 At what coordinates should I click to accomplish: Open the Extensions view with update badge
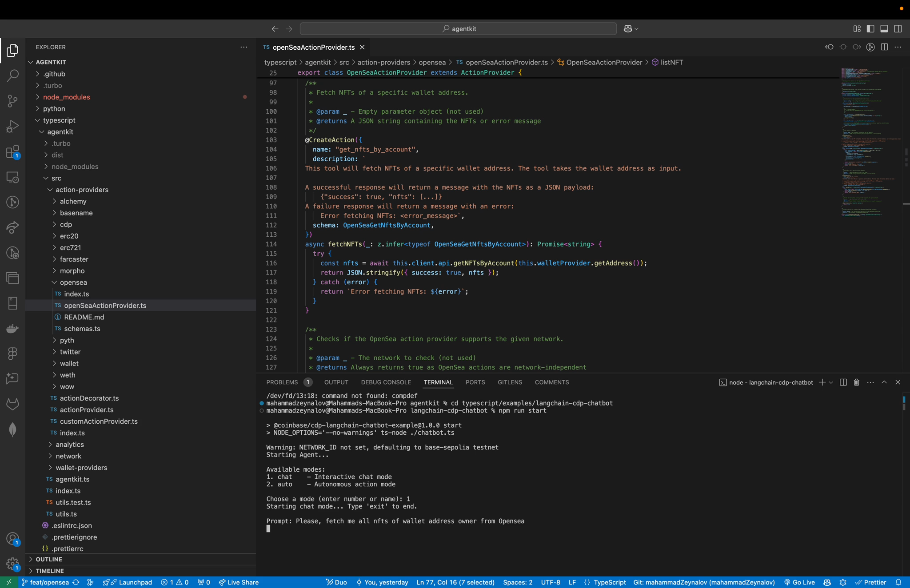point(12,152)
